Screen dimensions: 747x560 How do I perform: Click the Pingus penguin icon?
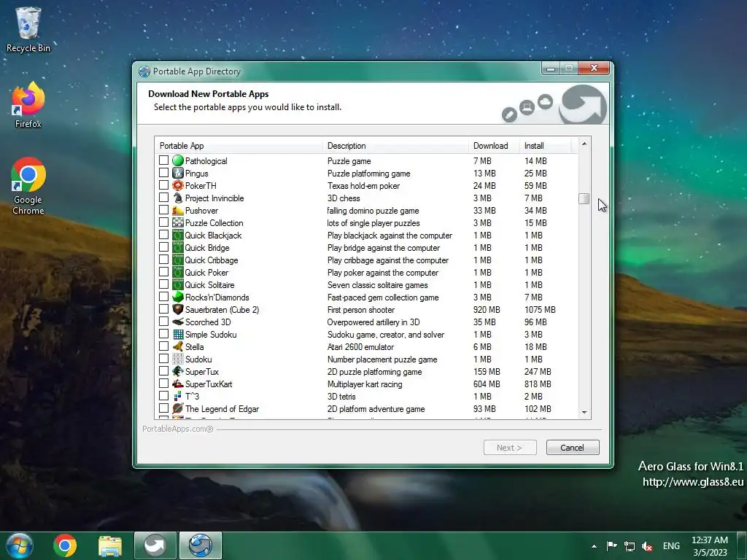(x=178, y=174)
